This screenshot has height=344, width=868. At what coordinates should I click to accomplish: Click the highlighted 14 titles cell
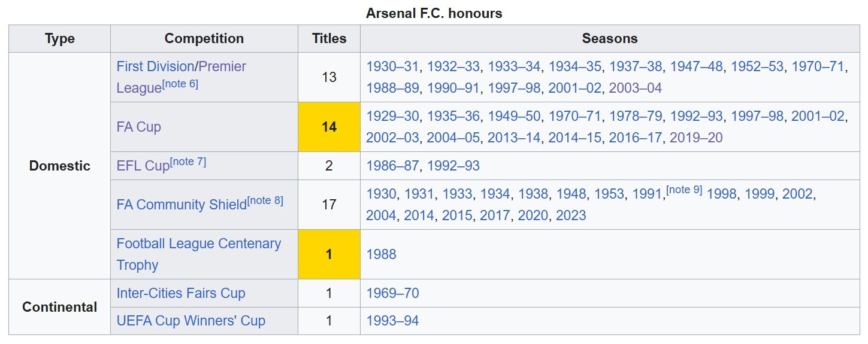coord(329,127)
